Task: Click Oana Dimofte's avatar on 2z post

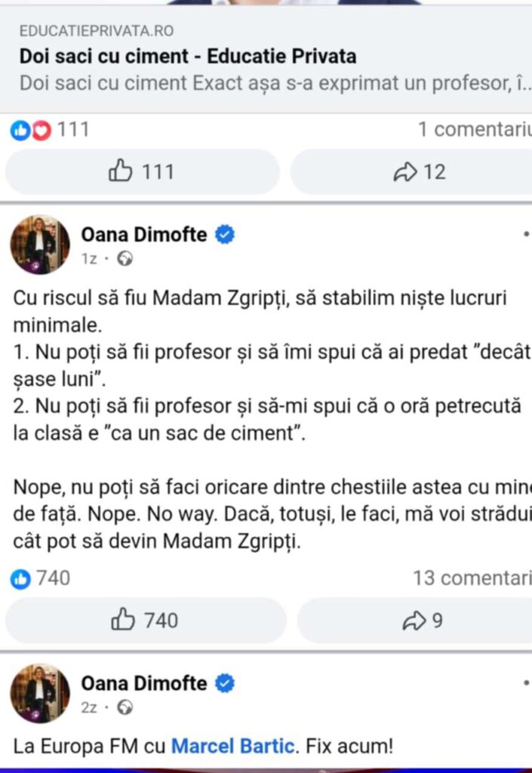Action: tap(39, 693)
